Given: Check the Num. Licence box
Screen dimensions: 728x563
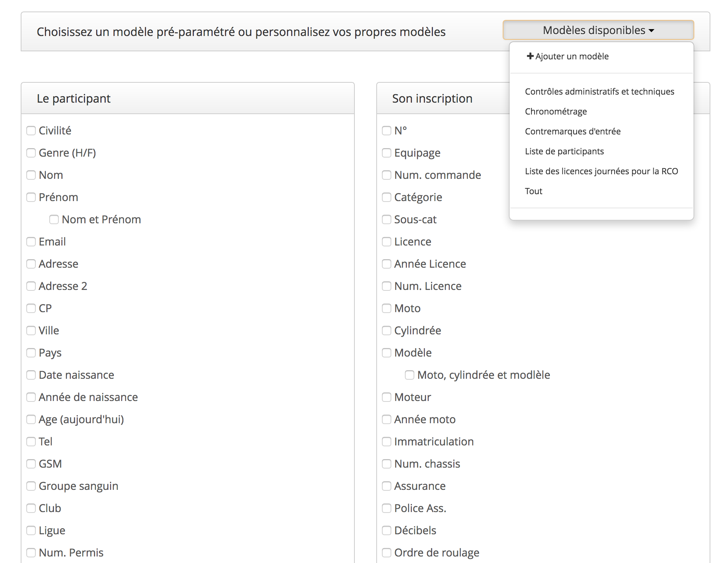Looking at the screenshot, I should 387,286.
